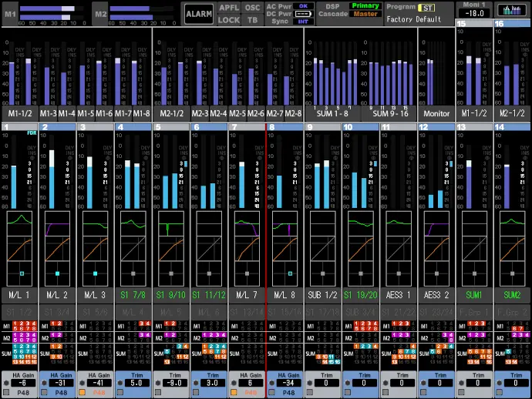This screenshot has height=399, width=532.
Task: Click the APFL button
Action: tap(229, 8)
